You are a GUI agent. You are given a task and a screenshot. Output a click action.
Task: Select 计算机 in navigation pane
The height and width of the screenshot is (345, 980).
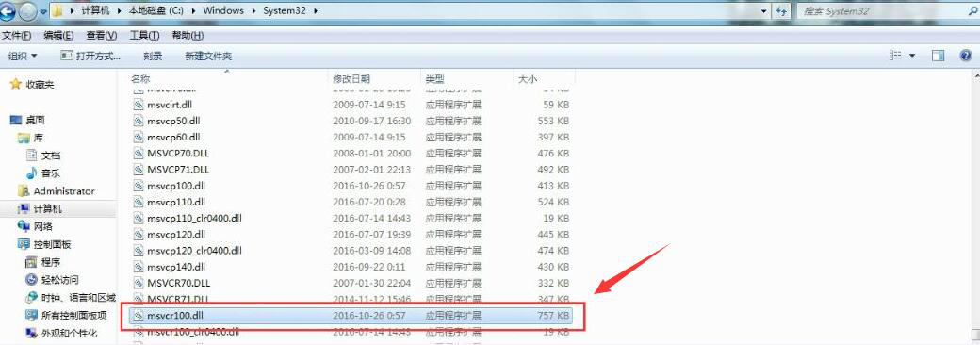point(47,208)
